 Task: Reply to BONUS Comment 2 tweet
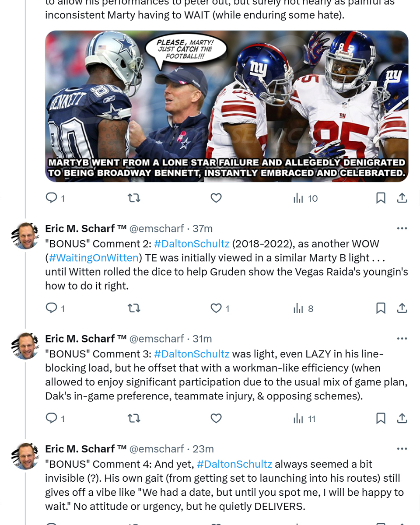(x=55, y=308)
